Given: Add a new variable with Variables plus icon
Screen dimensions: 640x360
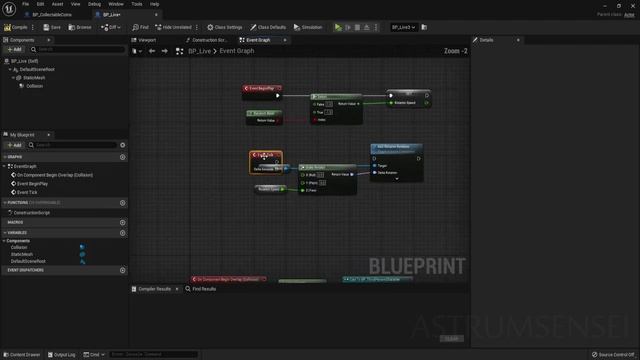Looking at the screenshot, I should pyautogui.click(x=122, y=233).
